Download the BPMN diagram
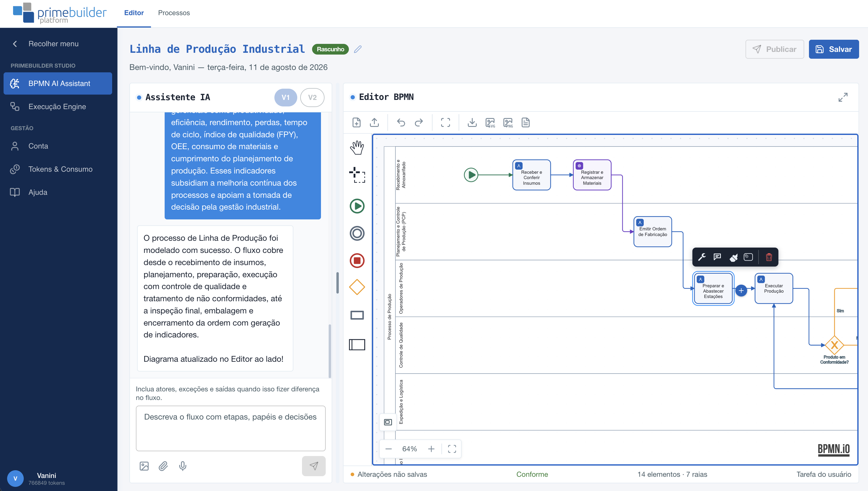868x491 pixels. click(472, 122)
